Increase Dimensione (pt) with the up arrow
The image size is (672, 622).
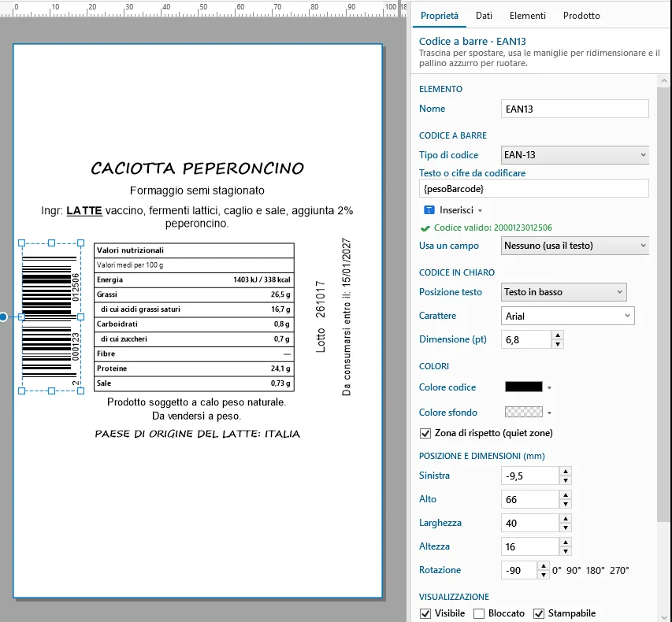pos(557,335)
